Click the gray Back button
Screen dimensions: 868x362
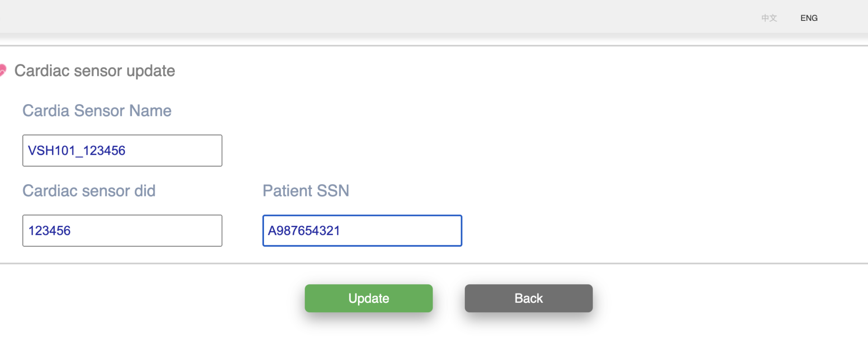[x=528, y=298]
